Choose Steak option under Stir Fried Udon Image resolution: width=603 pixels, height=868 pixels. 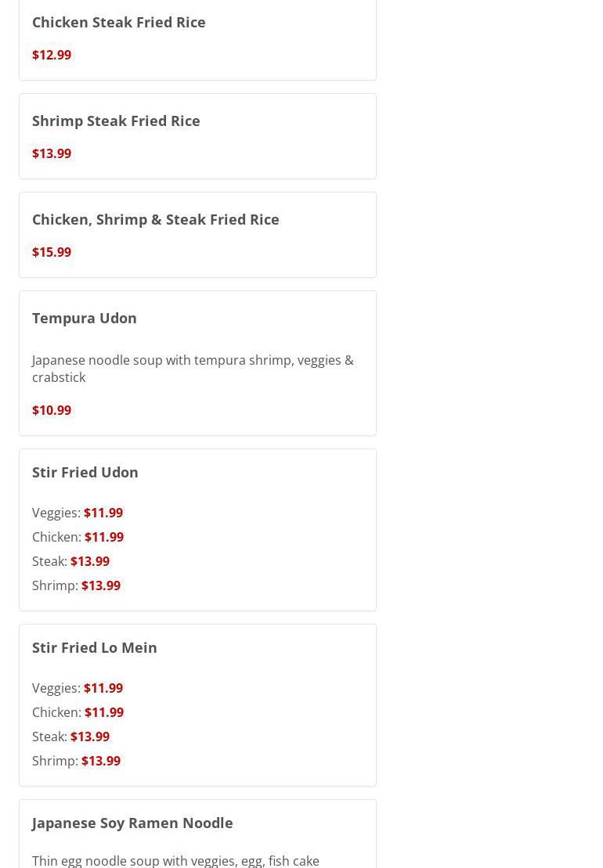(71, 561)
